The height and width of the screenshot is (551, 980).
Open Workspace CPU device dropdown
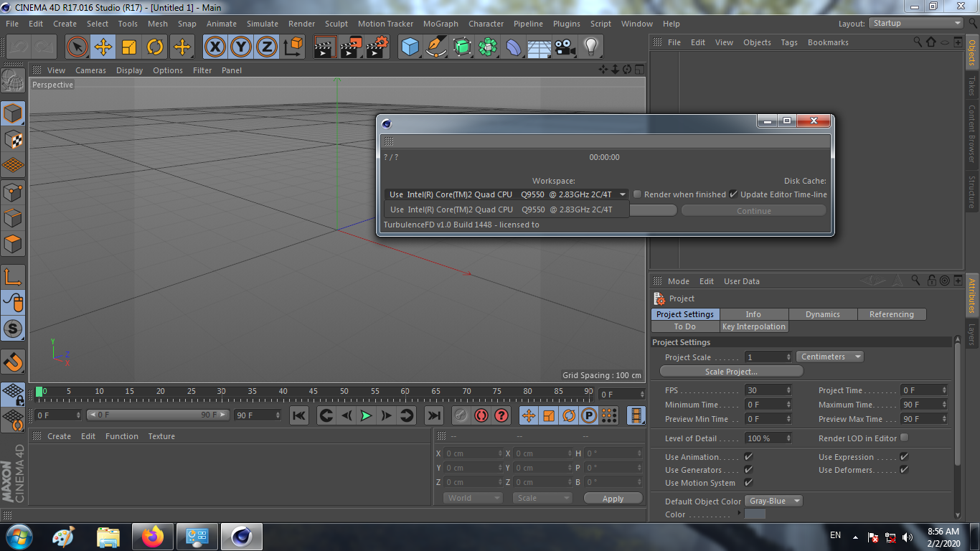pyautogui.click(x=507, y=194)
